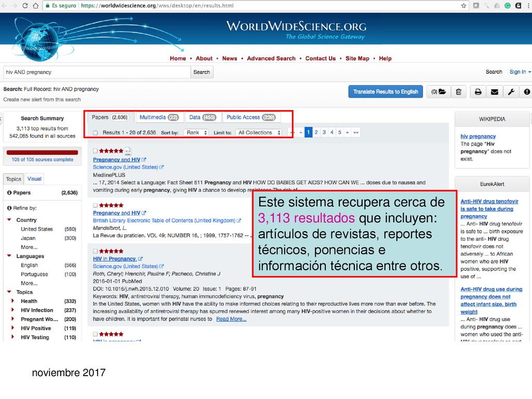Open the external link icon beside first Pregnancy and HIV
This screenshot has height=399, width=532.
tap(144, 159)
